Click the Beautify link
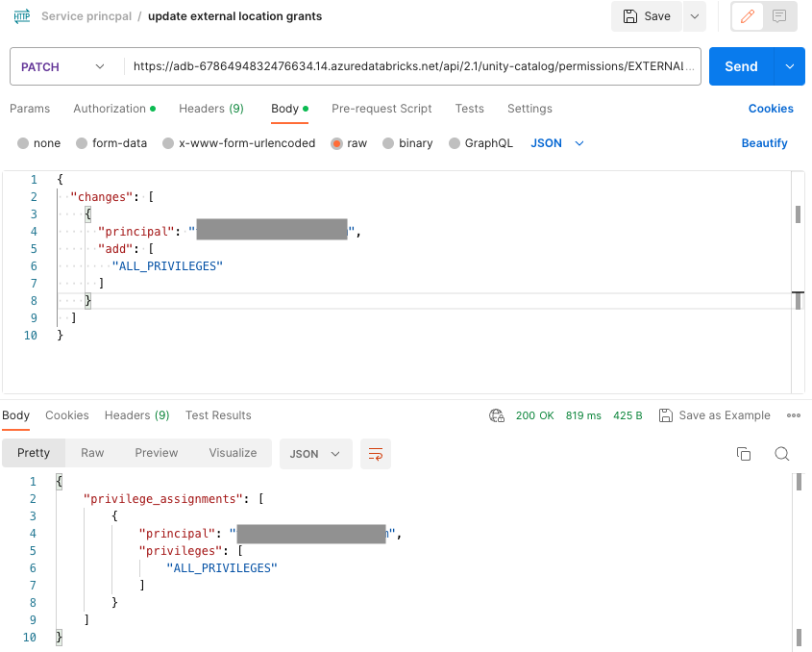Screen dimensions: 812x652 pyautogui.click(x=764, y=143)
